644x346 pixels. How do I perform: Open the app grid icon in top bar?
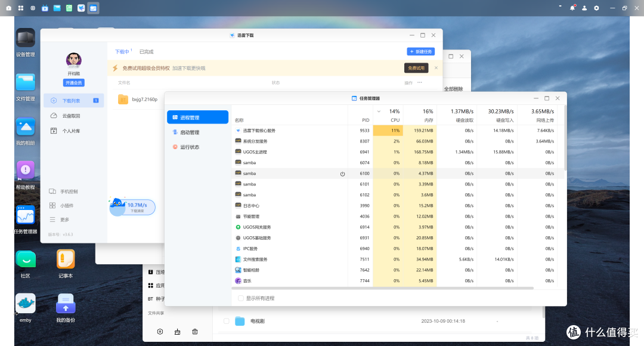pyautogui.click(x=20, y=8)
